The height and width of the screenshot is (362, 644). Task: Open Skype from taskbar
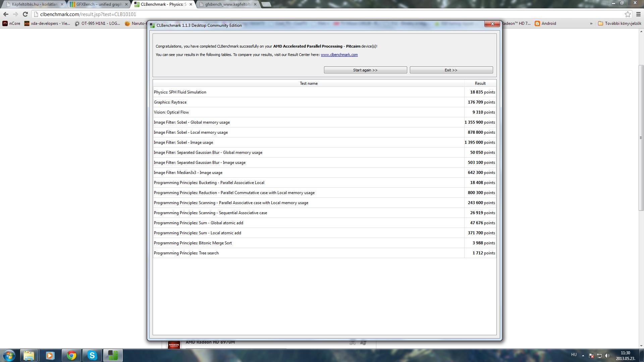pyautogui.click(x=92, y=355)
